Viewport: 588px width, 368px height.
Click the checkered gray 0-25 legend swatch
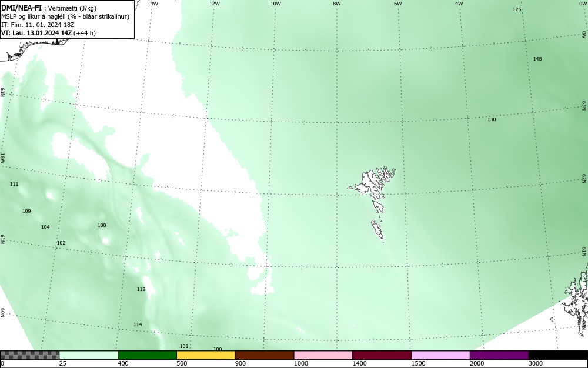click(29, 355)
